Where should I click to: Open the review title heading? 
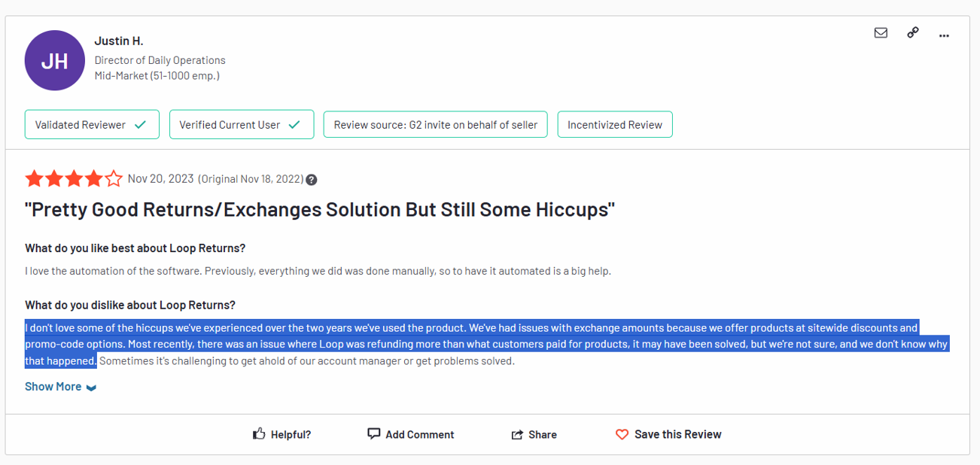point(320,210)
